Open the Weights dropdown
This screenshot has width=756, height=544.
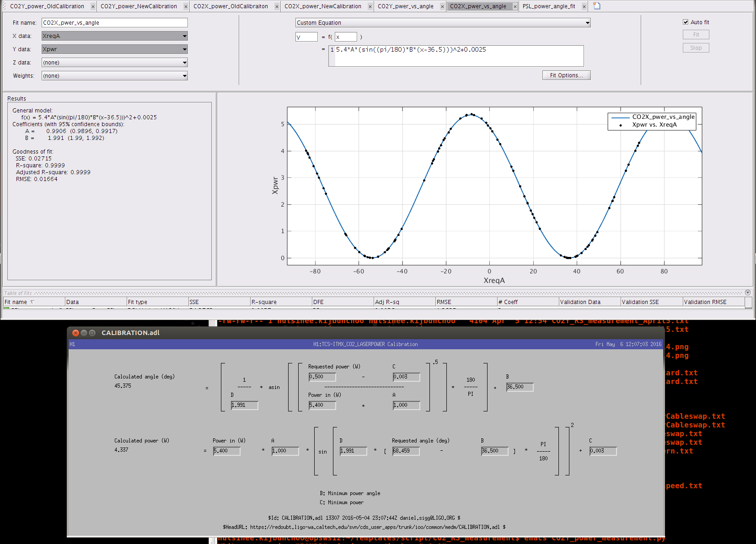[115, 75]
